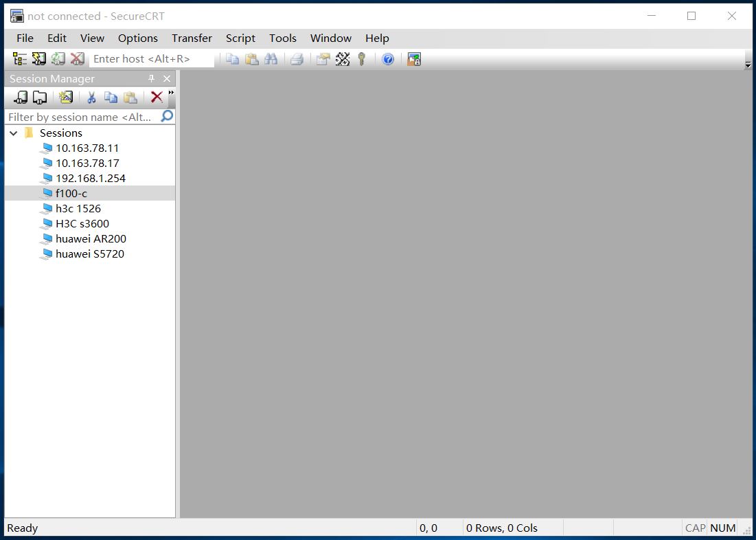Create a new session in Session Manager
756x540 pixels.
(x=65, y=98)
